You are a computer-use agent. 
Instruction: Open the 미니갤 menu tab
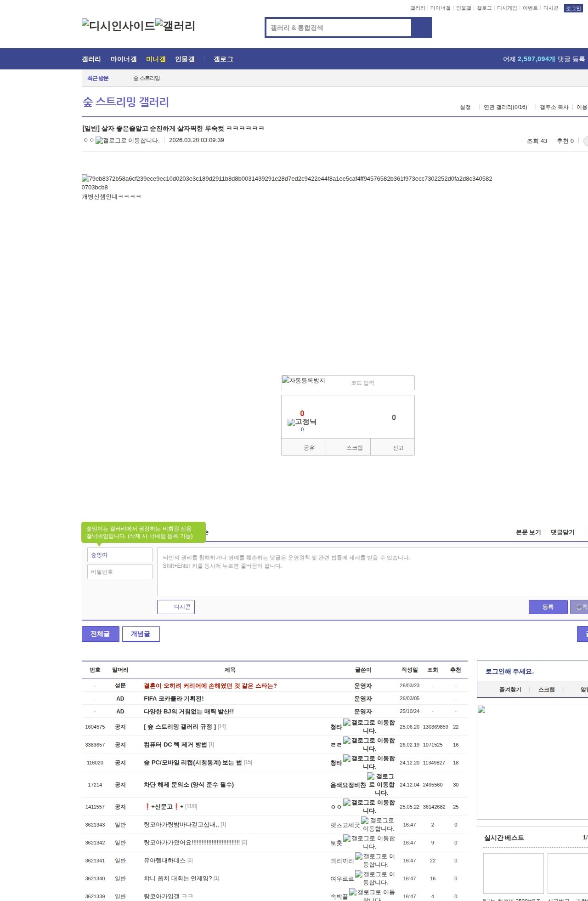coord(156,59)
